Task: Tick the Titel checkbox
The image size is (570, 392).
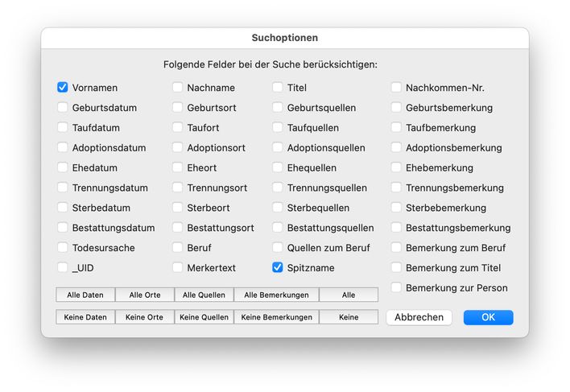Action: point(278,88)
